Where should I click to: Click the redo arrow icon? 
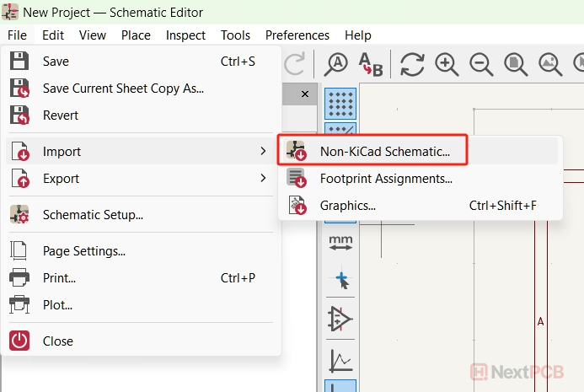295,64
